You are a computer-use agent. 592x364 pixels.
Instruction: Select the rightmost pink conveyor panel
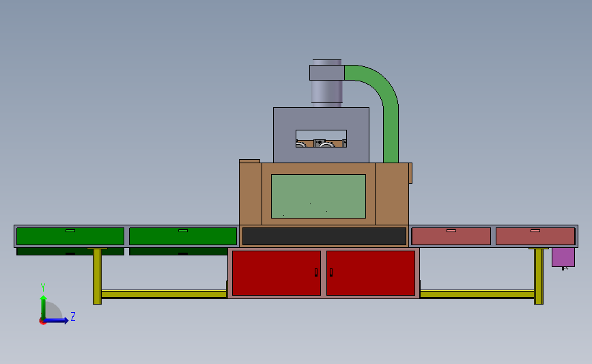(535, 236)
